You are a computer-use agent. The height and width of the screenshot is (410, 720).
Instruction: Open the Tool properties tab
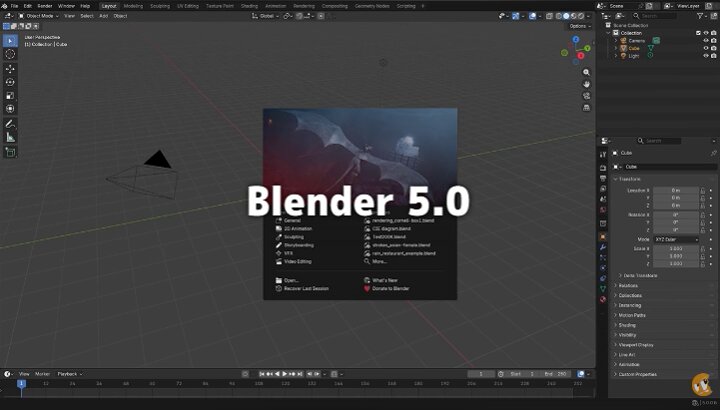[x=603, y=155]
